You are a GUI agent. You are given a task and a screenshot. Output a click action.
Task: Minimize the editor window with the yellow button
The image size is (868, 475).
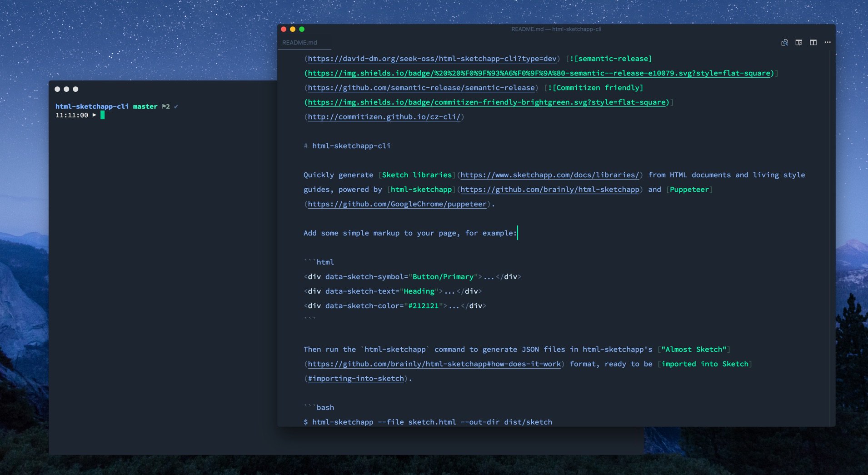pos(293,29)
